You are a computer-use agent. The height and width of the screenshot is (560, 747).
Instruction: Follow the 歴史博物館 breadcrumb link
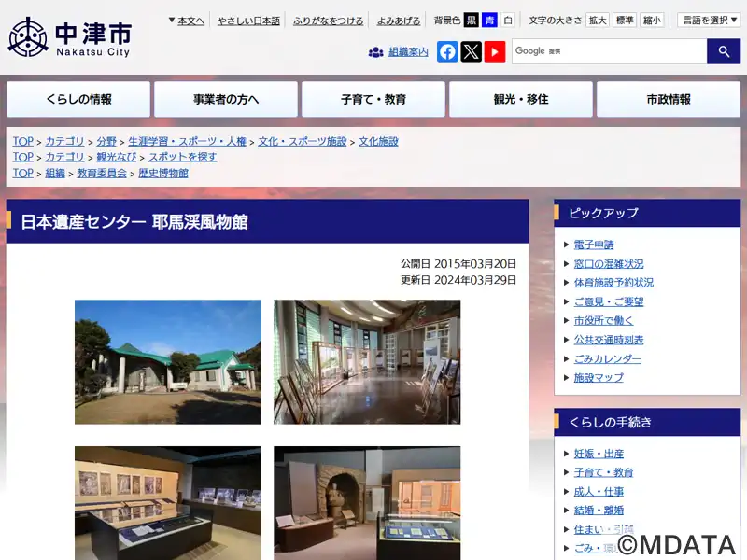tap(163, 174)
